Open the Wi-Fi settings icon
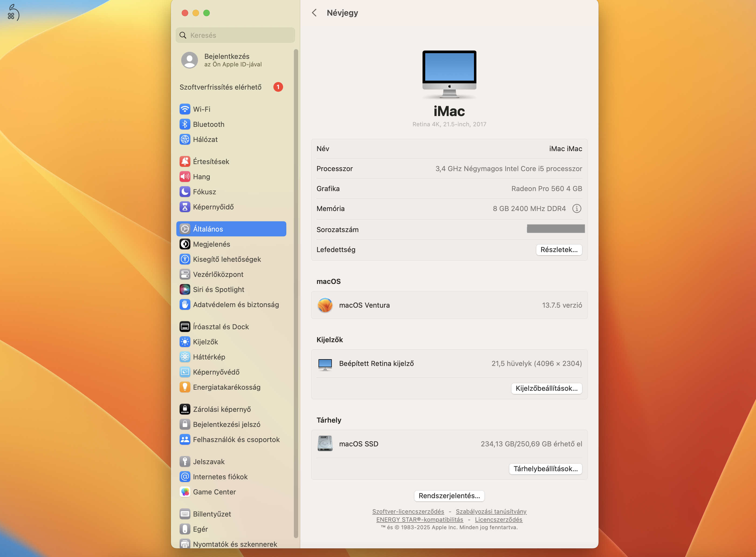756x557 pixels. click(x=185, y=109)
